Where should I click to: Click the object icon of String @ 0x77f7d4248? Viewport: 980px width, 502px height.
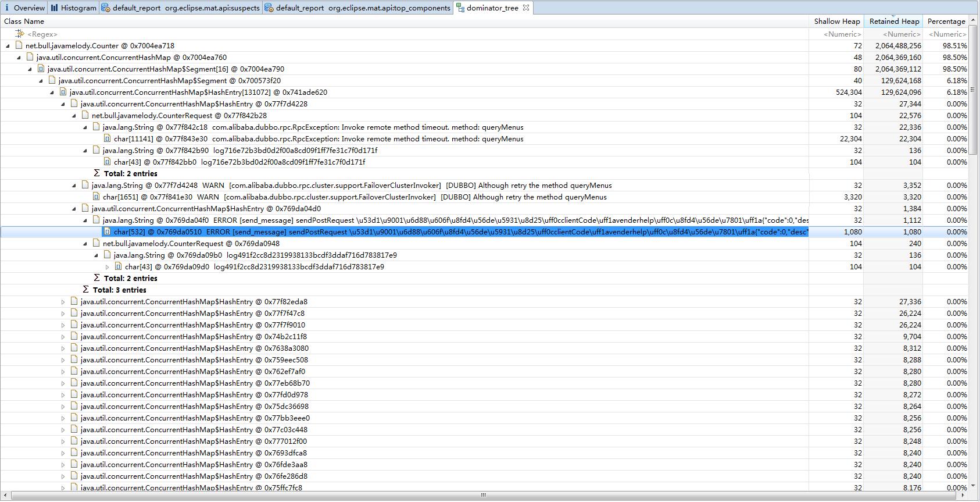coord(85,185)
